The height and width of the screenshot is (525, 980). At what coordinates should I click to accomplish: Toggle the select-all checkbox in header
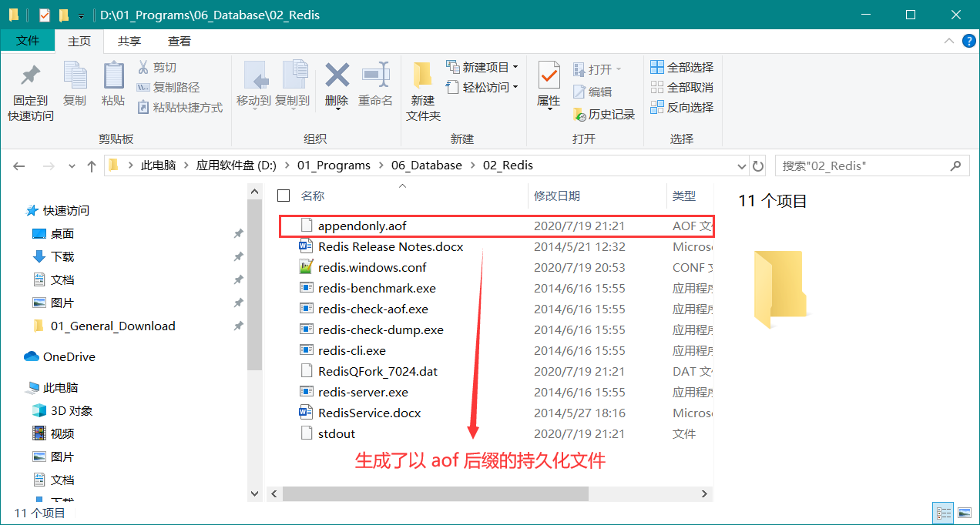(284, 196)
